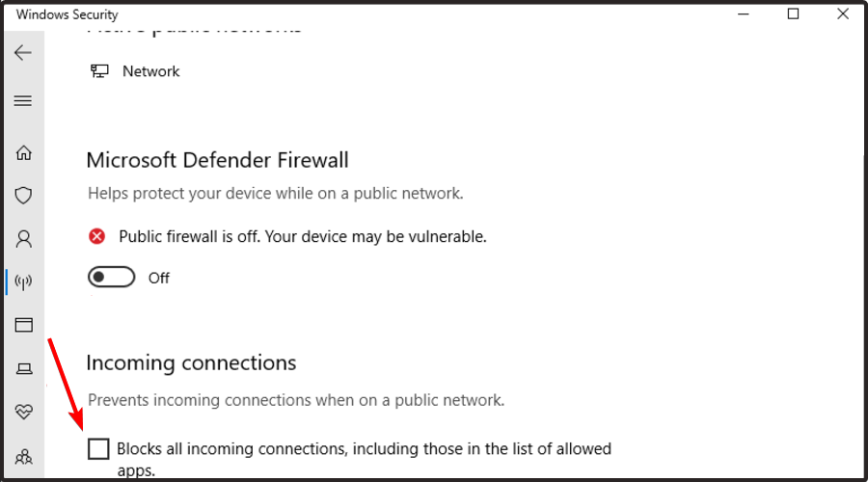This screenshot has width=868, height=482.
Task: Open Device security laptop icon
Action: pyautogui.click(x=23, y=368)
